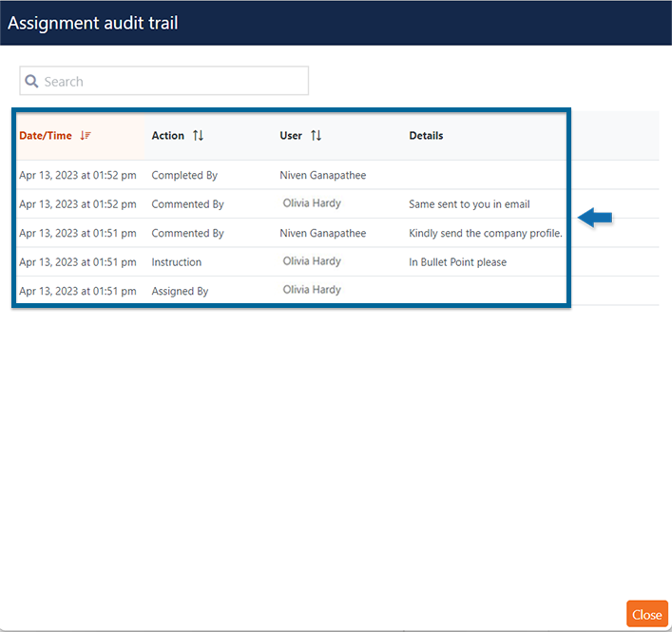Sort by User column header
The height and width of the screenshot is (632, 672).
291,136
